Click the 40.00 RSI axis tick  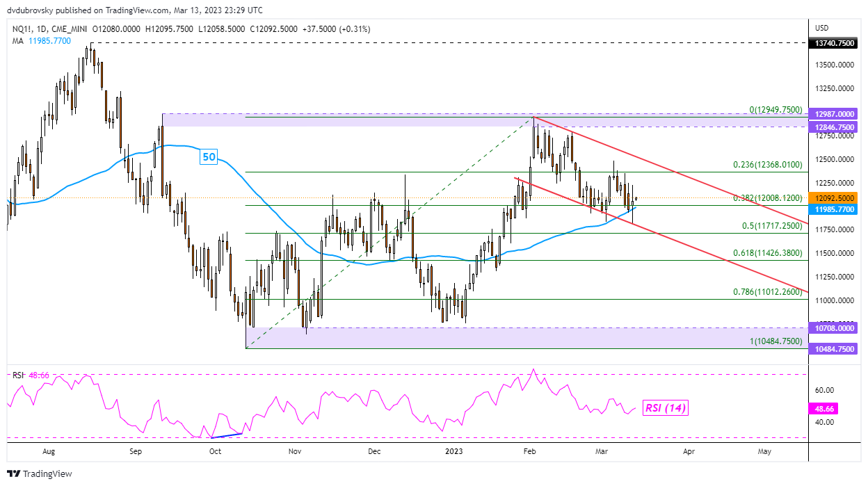[x=825, y=422]
